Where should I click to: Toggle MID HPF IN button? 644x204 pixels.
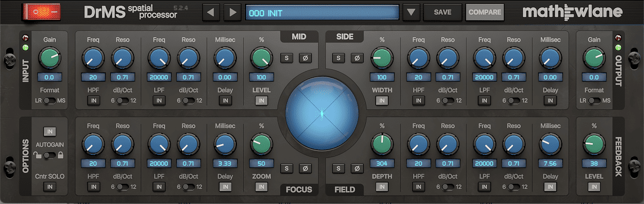93,101
